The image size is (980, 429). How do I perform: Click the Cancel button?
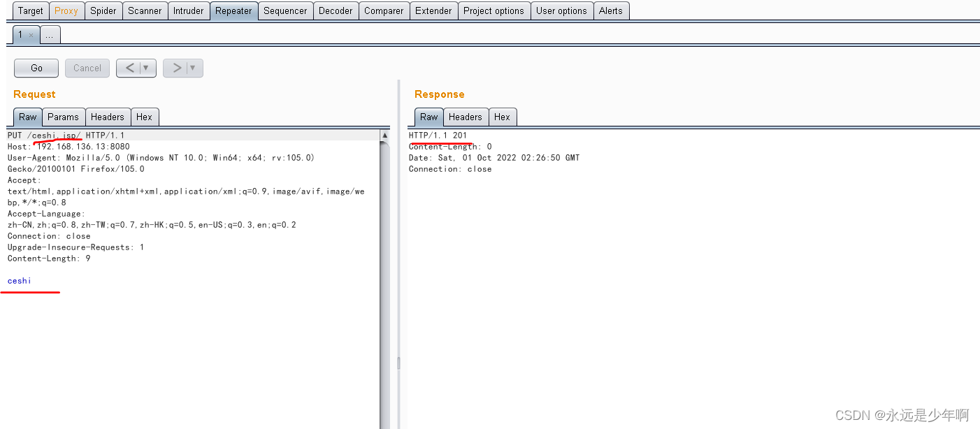click(87, 68)
